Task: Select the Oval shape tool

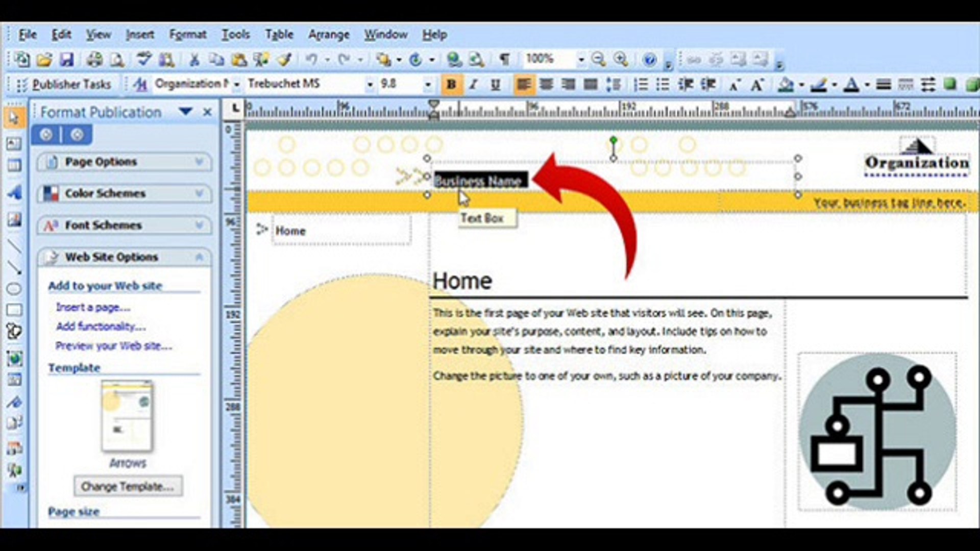Action: point(14,289)
